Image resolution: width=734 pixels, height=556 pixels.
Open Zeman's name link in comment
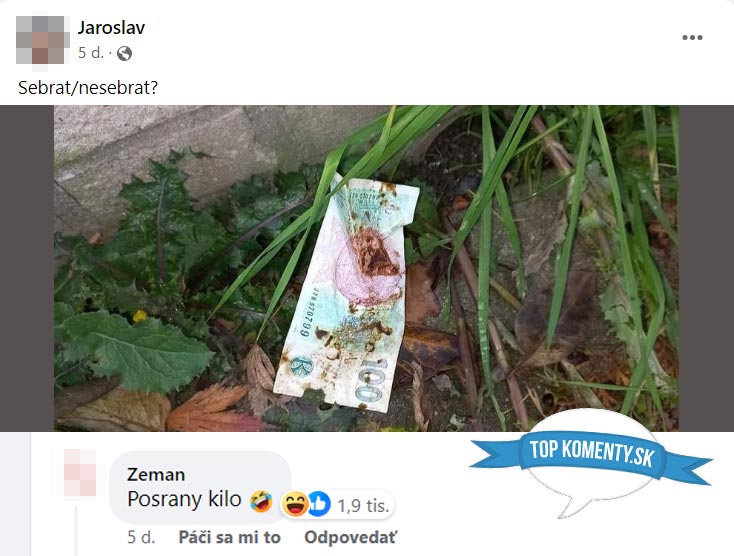[x=156, y=475]
